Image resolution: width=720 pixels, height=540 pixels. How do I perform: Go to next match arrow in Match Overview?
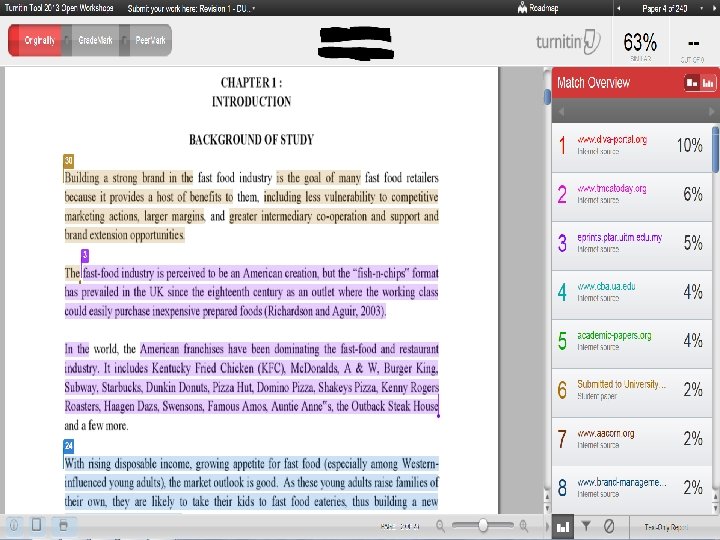[712, 111]
